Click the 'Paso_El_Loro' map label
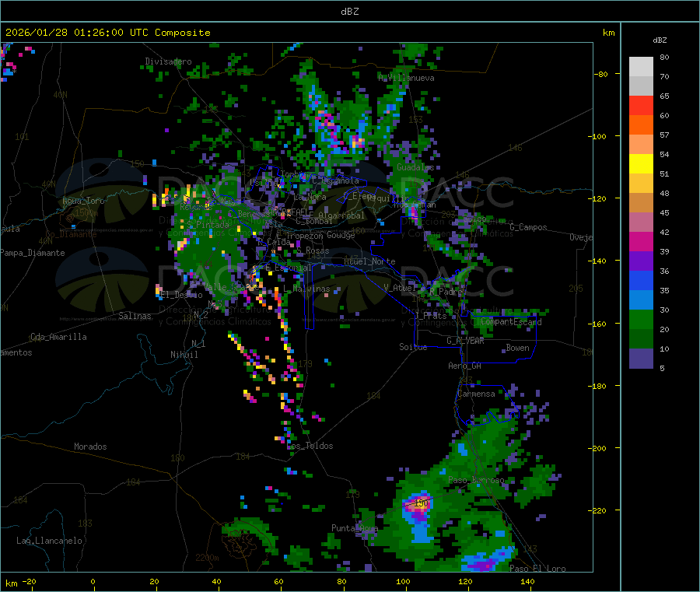The height and width of the screenshot is (592, 700). tap(537, 569)
